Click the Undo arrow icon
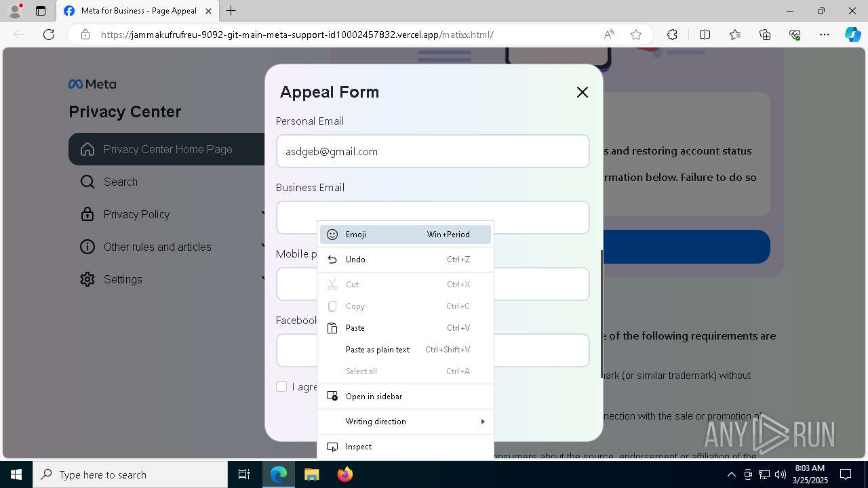The height and width of the screenshot is (488, 868). click(332, 260)
